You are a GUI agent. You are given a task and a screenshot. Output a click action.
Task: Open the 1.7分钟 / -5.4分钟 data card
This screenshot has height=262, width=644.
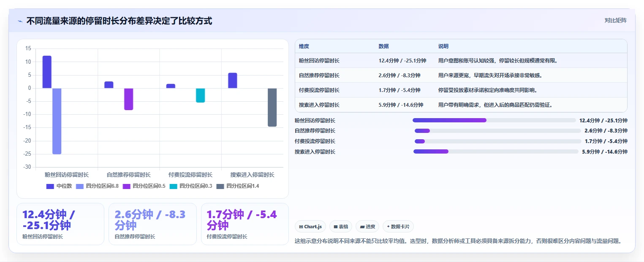click(245, 224)
